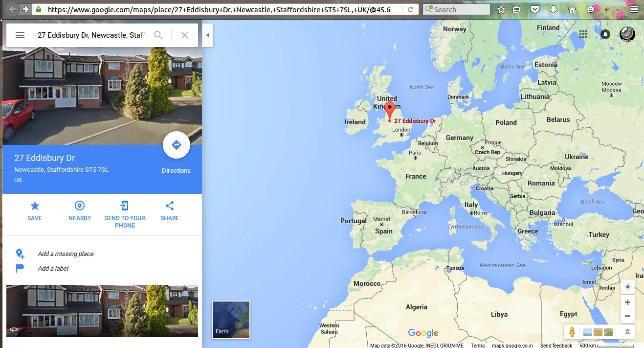The height and width of the screenshot is (348, 644).
Task: Save this place with the star icon
Action: 35,206
